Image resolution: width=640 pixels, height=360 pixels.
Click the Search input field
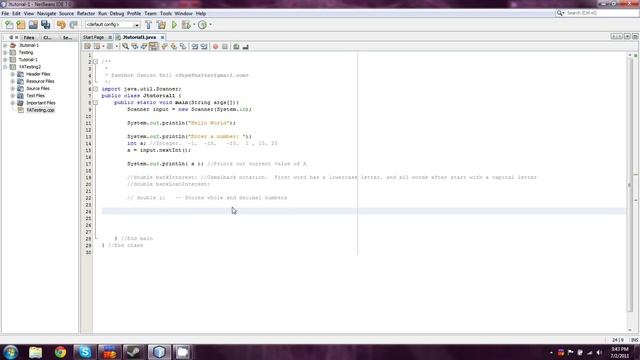point(602,13)
